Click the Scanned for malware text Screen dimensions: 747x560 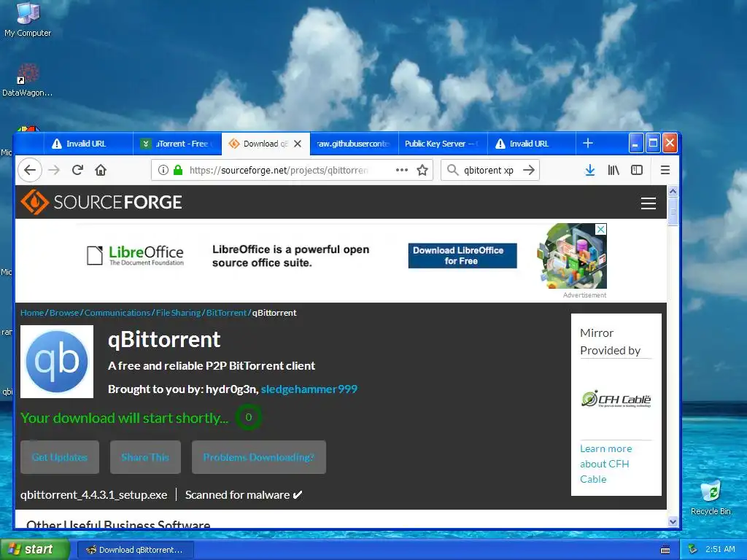pyautogui.click(x=237, y=495)
